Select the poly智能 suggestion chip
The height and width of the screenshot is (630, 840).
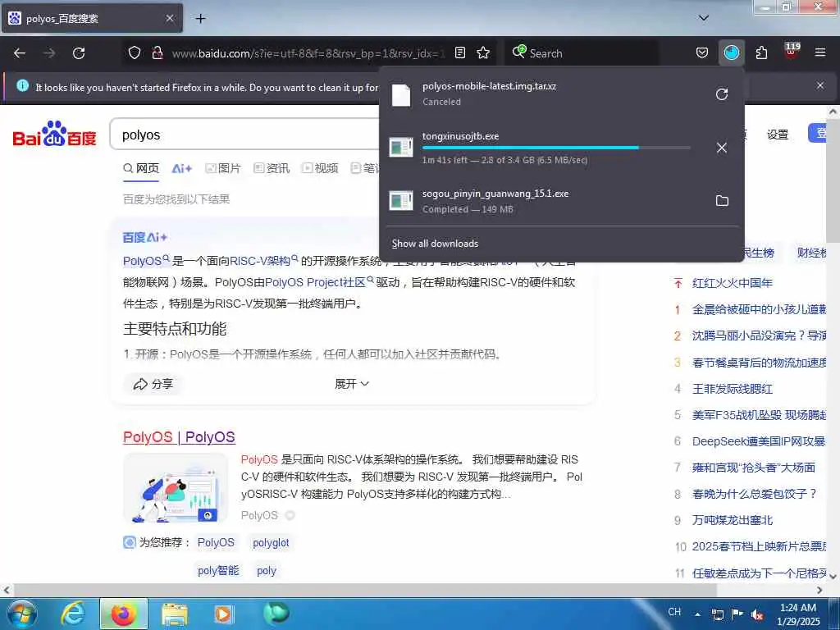coord(218,570)
